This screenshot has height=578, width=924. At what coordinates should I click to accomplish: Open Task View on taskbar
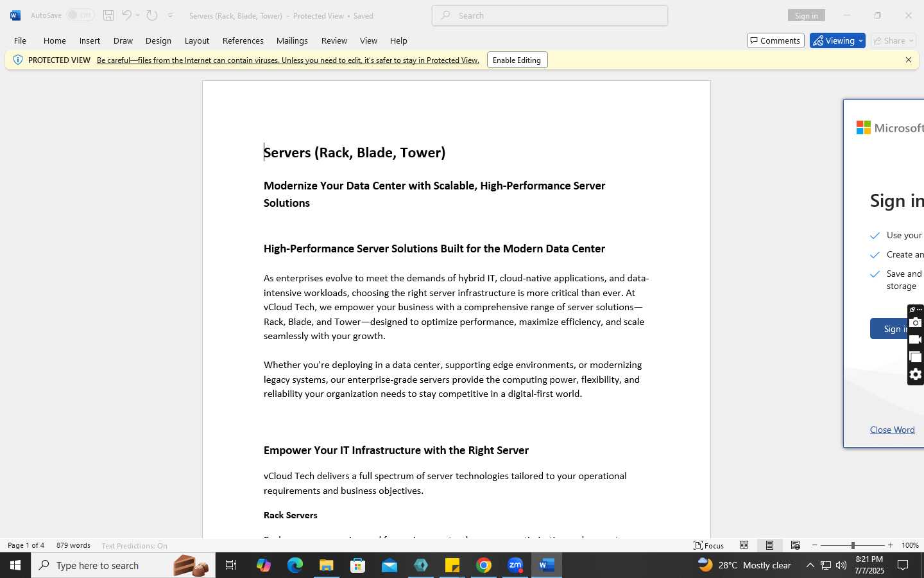(x=231, y=565)
